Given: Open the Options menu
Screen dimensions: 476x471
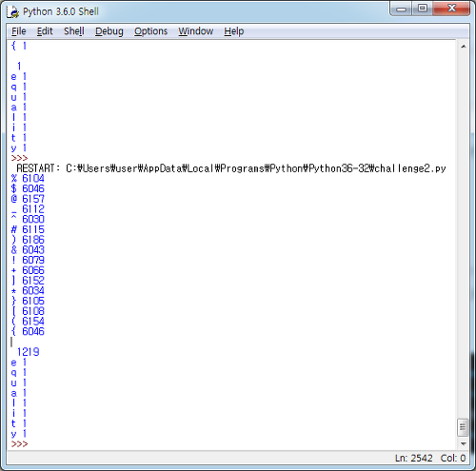Looking at the screenshot, I should [150, 31].
